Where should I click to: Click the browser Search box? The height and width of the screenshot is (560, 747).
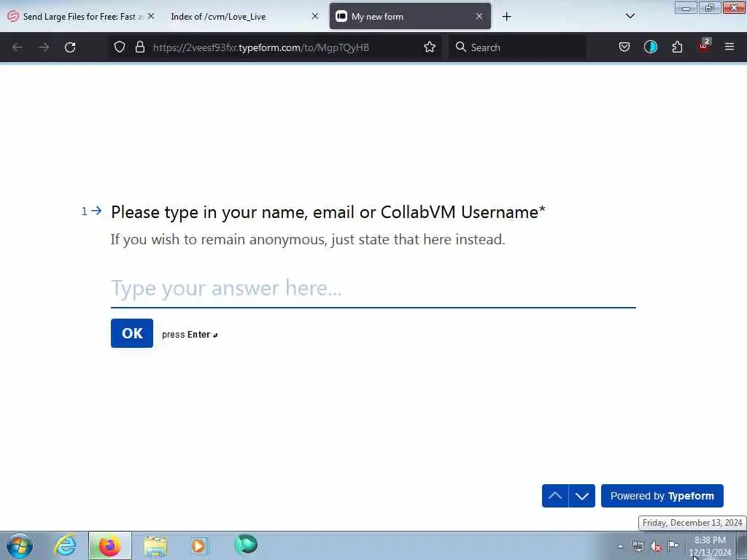click(517, 47)
